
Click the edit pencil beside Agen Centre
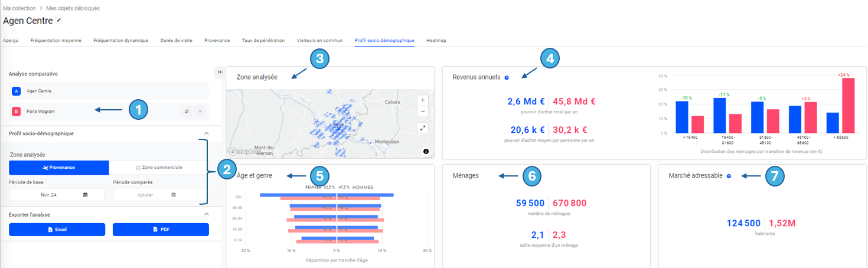[x=58, y=21]
